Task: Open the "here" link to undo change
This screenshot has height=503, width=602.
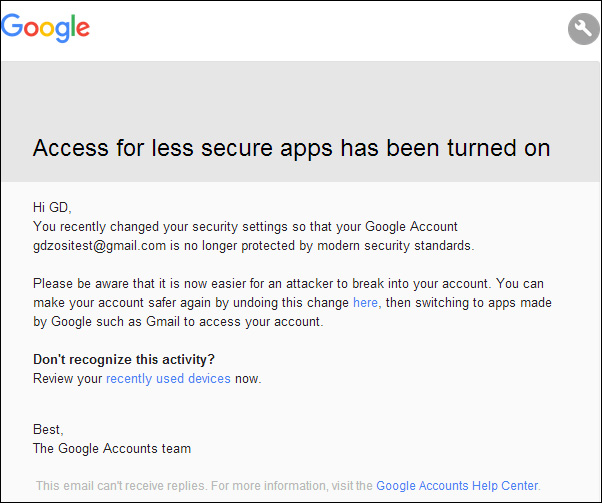Action: coord(365,302)
